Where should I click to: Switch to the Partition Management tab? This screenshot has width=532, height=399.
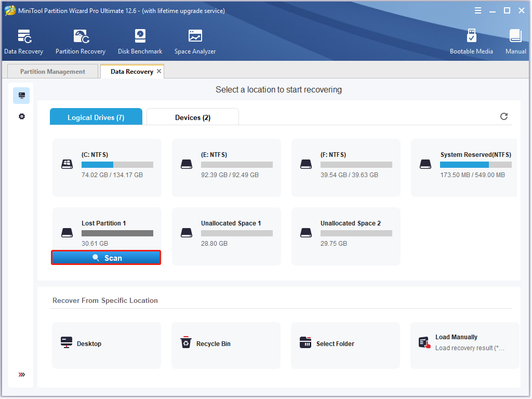[x=52, y=72]
